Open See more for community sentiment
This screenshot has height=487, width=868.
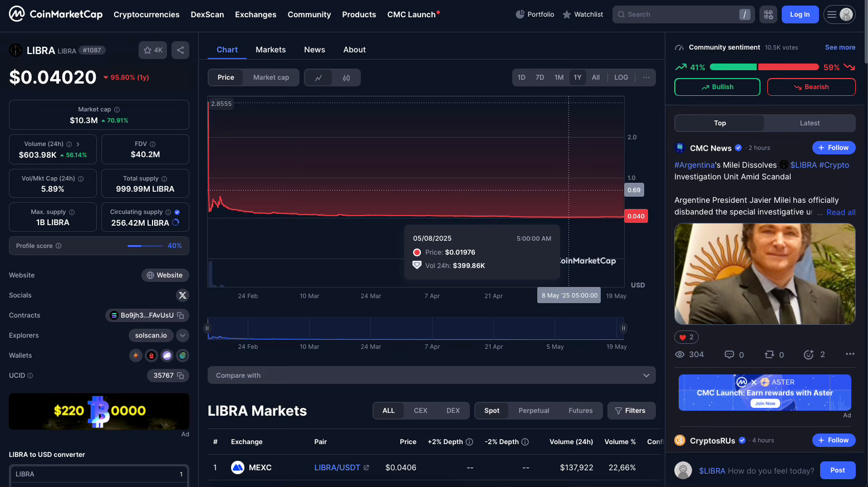840,47
